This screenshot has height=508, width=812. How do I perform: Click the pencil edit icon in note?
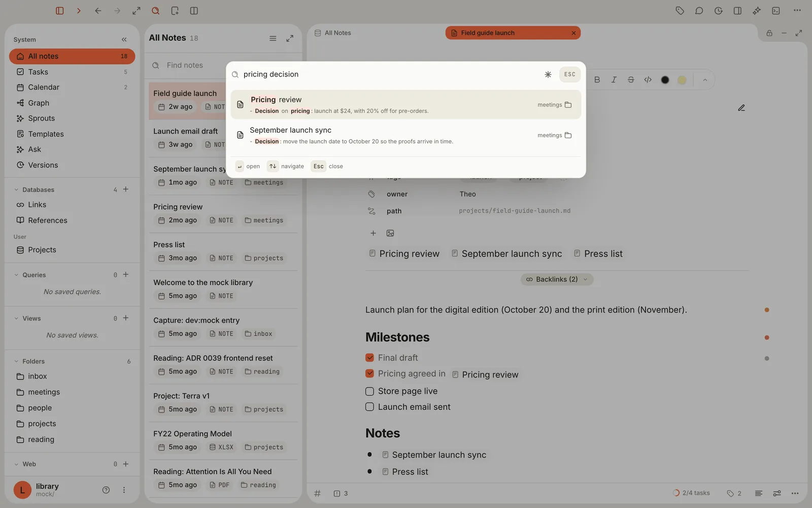click(741, 108)
